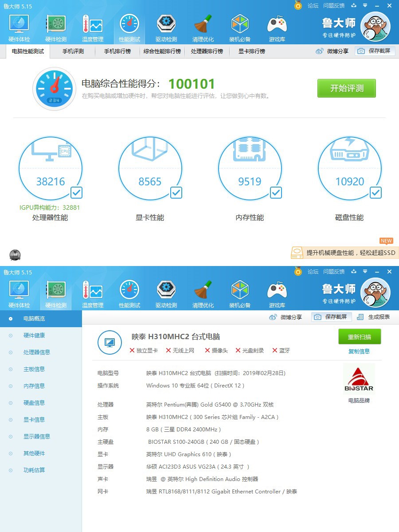
Task: Click the 复制信息 link
Action: (359, 352)
